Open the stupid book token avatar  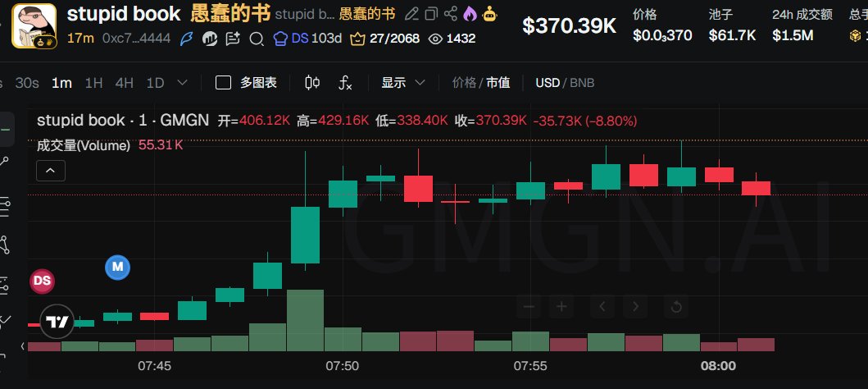coord(34,26)
